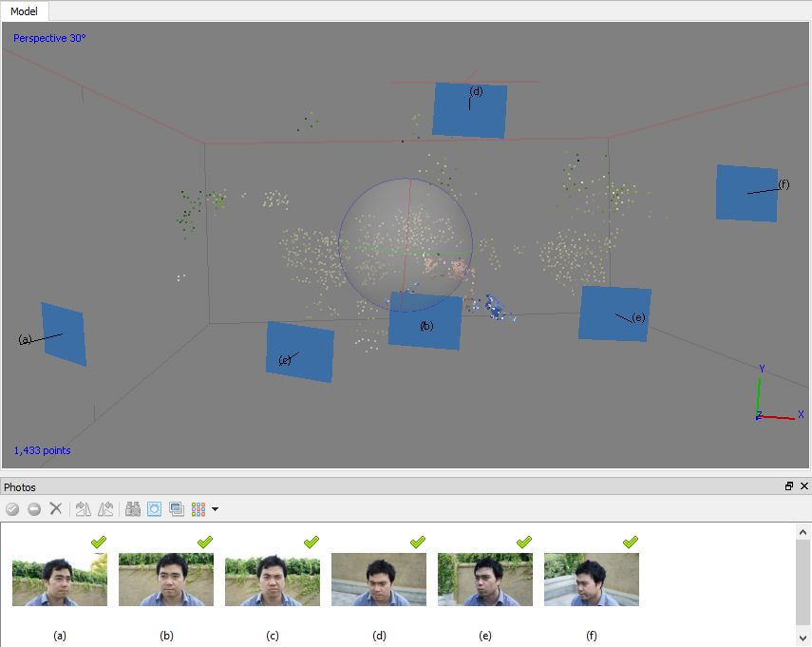Click scroll down arrow in Photos pane

[803, 637]
